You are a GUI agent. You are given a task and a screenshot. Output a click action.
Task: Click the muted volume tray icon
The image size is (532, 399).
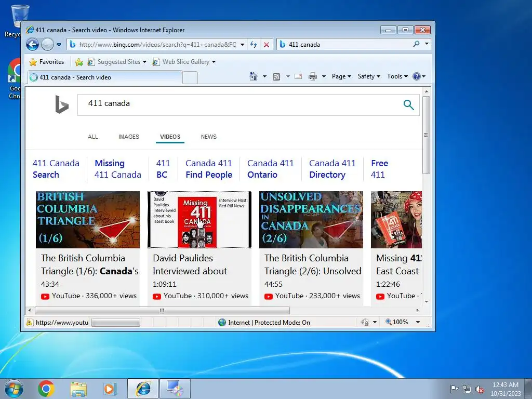tap(480, 389)
